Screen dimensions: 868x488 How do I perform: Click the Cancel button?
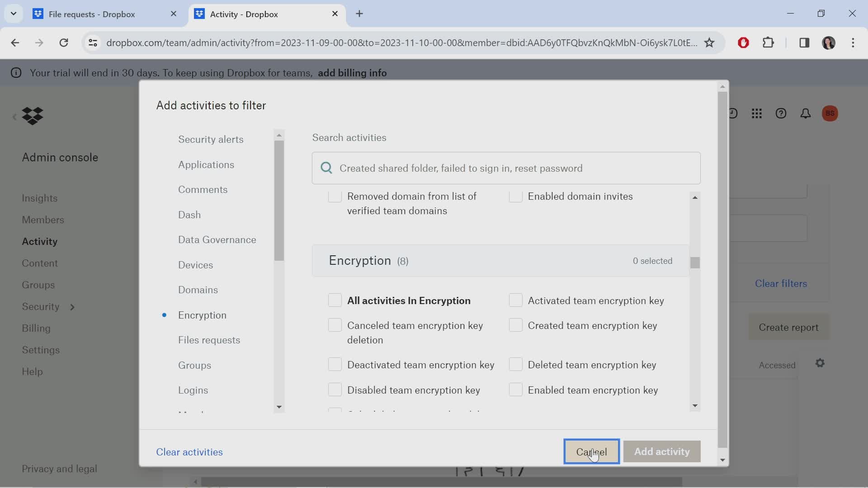(591, 451)
